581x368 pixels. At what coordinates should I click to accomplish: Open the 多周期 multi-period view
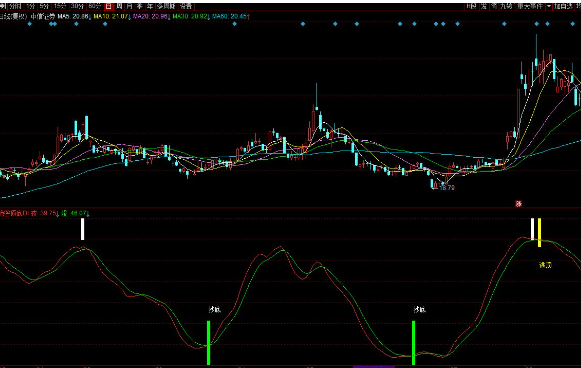166,6
